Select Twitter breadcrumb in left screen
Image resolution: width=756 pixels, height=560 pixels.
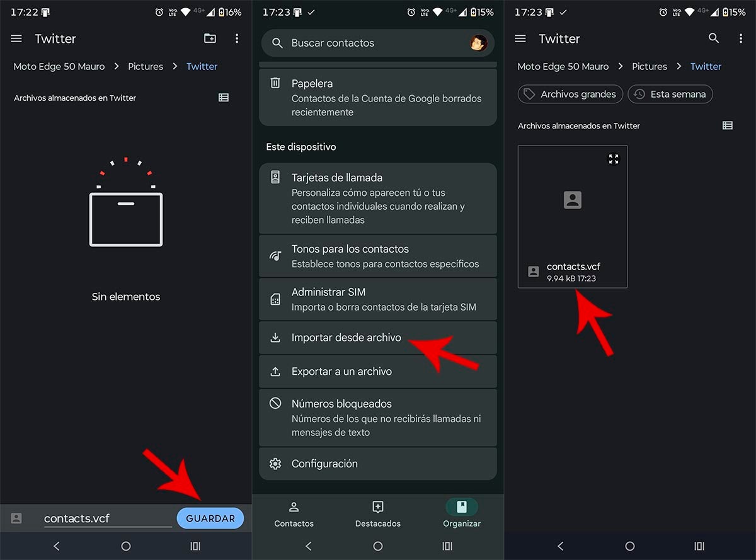202,66
